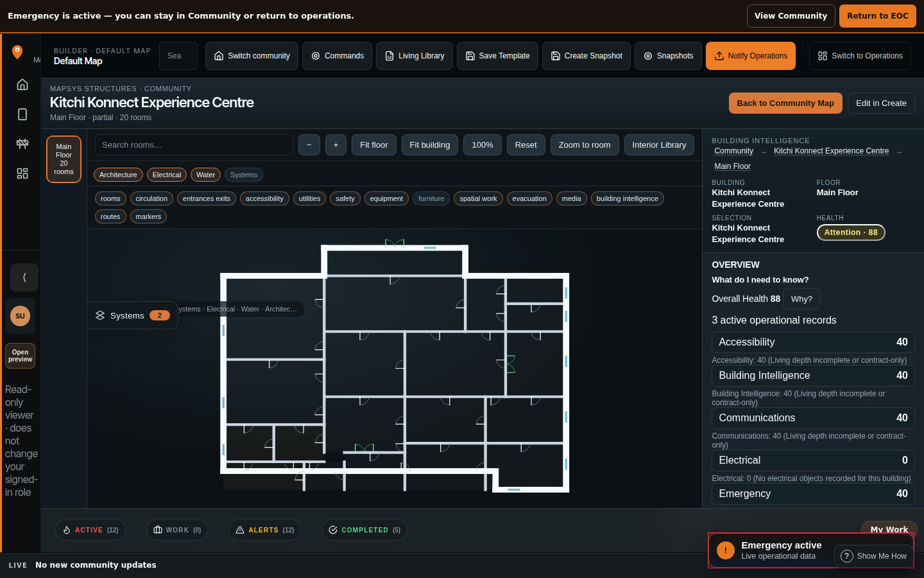Screen dimensions: 924x578
Task: Click Back to Community Map
Action: tap(785, 103)
